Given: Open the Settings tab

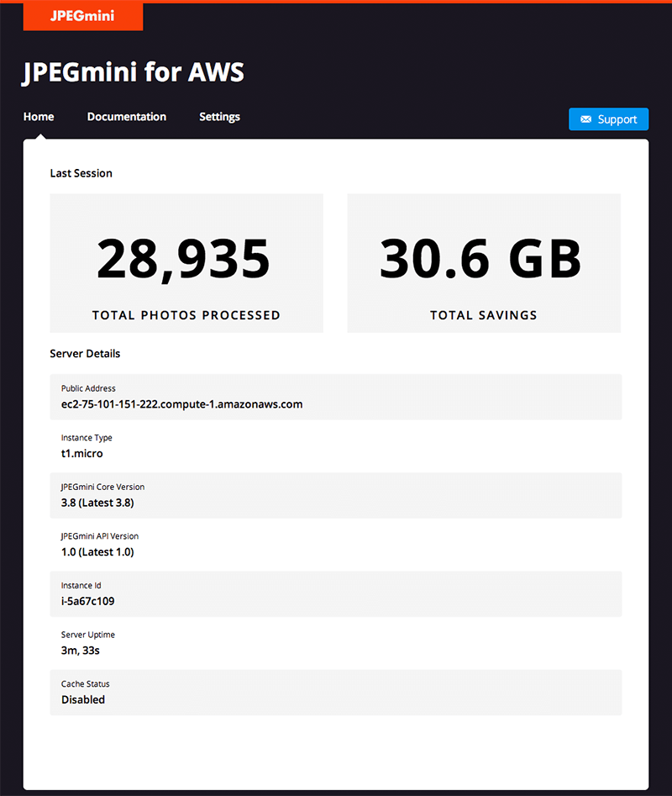Looking at the screenshot, I should [x=219, y=117].
